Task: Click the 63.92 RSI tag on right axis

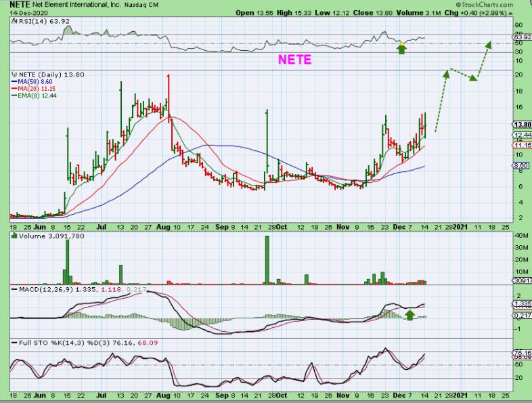Action: click(522, 37)
